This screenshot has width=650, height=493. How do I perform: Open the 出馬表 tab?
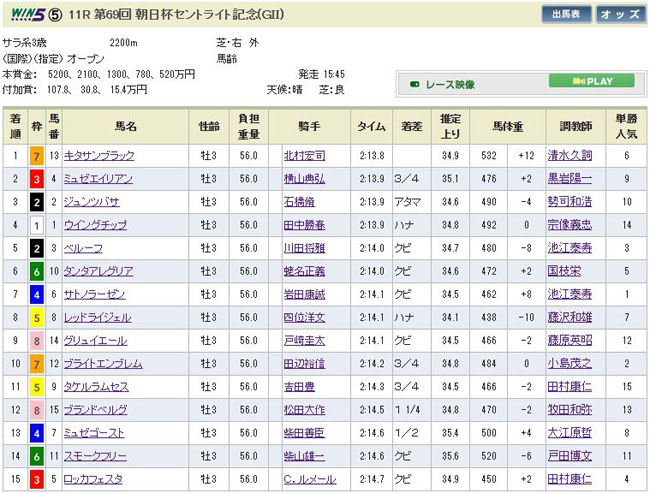pyautogui.click(x=566, y=15)
